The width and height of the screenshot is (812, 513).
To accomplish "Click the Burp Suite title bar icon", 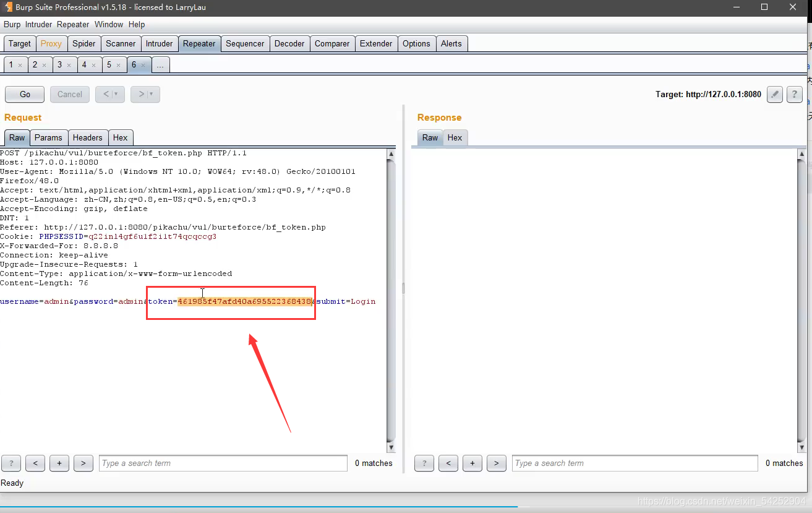I will [x=8, y=7].
